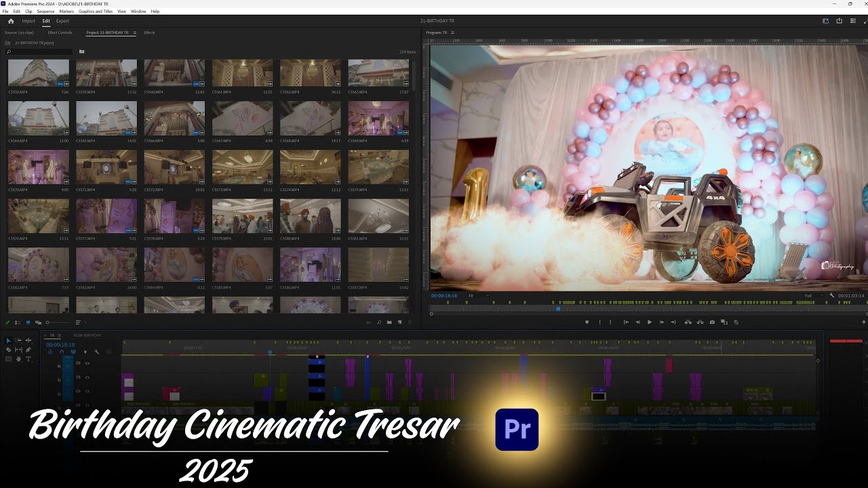Toggle Snap in Timeline
The image size is (868, 488).
click(62, 352)
